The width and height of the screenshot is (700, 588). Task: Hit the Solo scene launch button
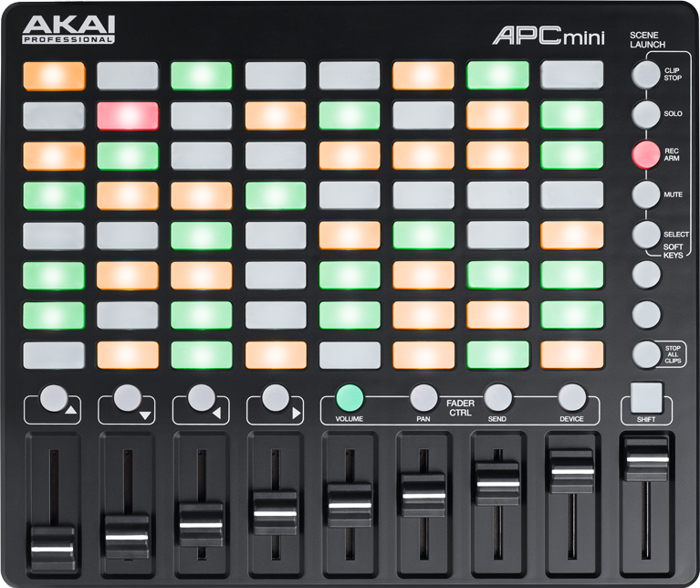tap(645, 114)
